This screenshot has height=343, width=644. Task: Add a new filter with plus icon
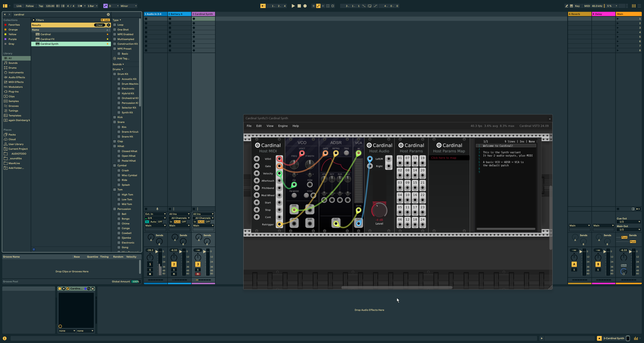(x=109, y=25)
